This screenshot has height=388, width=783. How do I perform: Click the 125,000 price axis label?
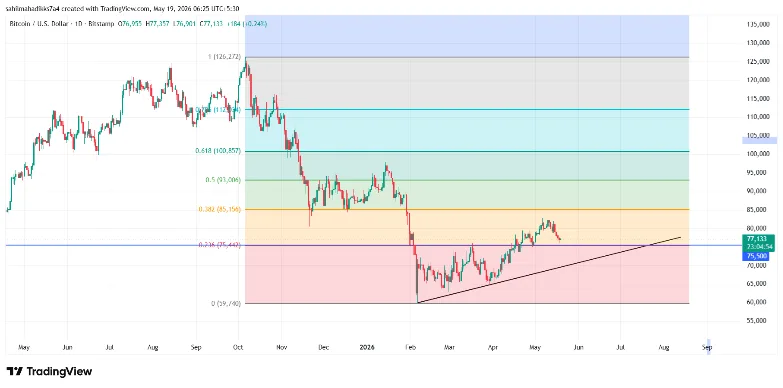[757, 61]
